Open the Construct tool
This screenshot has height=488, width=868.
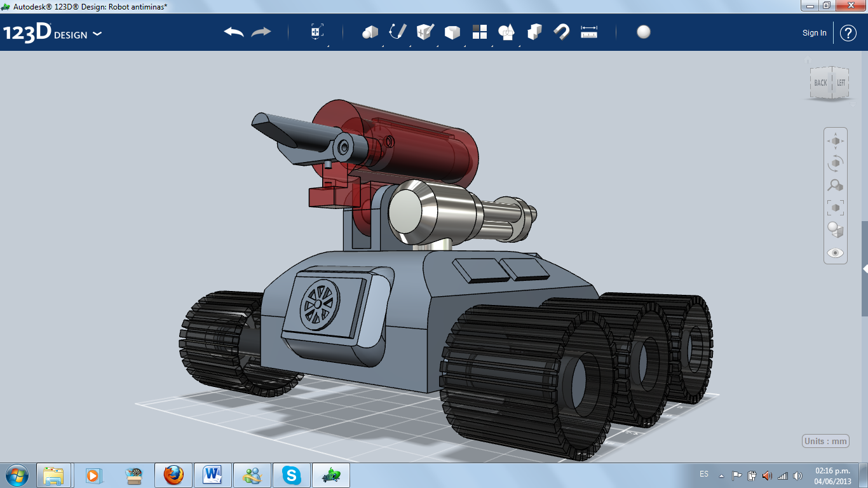[x=424, y=32]
